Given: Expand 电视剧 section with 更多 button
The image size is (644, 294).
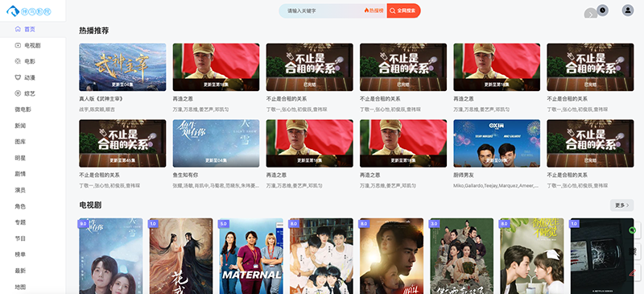Looking at the screenshot, I should pyautogui.click(x=621, y=205).
